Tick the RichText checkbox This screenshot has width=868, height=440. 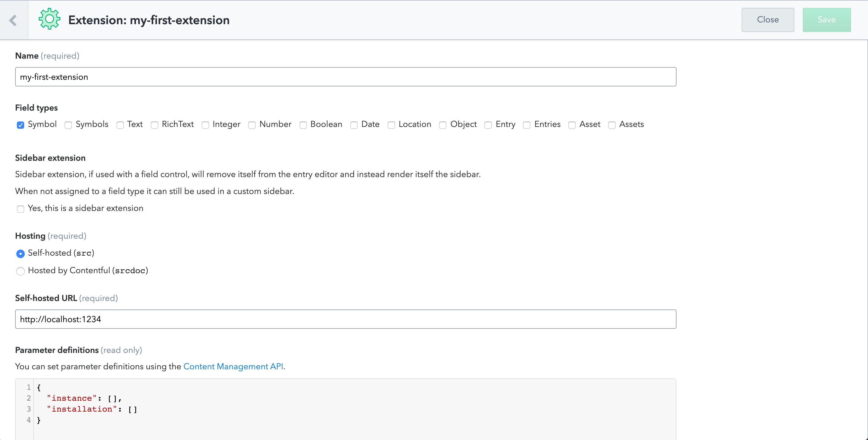pyautogui.click(x=155, y=125)
